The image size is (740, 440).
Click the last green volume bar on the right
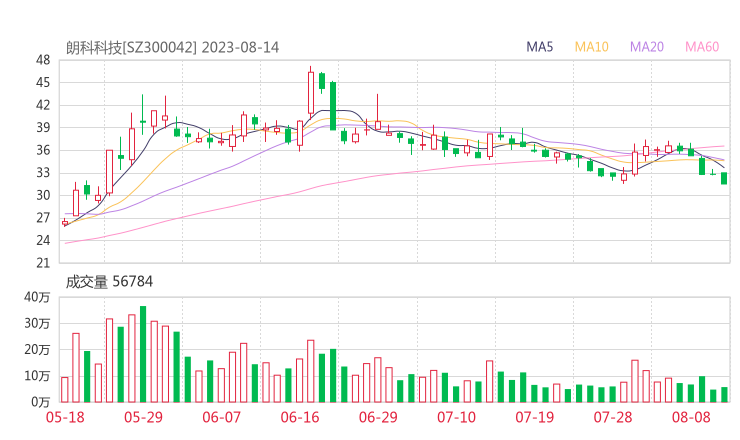coord(724,395)
